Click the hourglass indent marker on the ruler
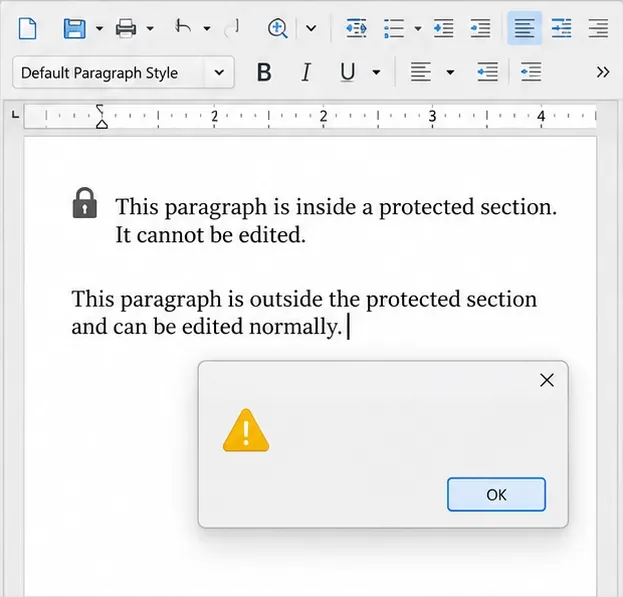Viewport: 623px width, 597px height. click(101, 116)
